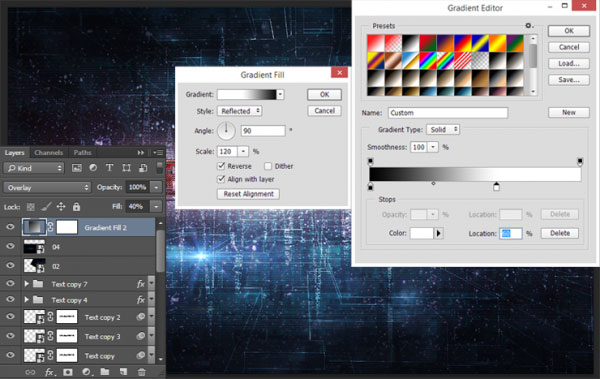
Task: Select shape layer filter icon
Action: 126,168
